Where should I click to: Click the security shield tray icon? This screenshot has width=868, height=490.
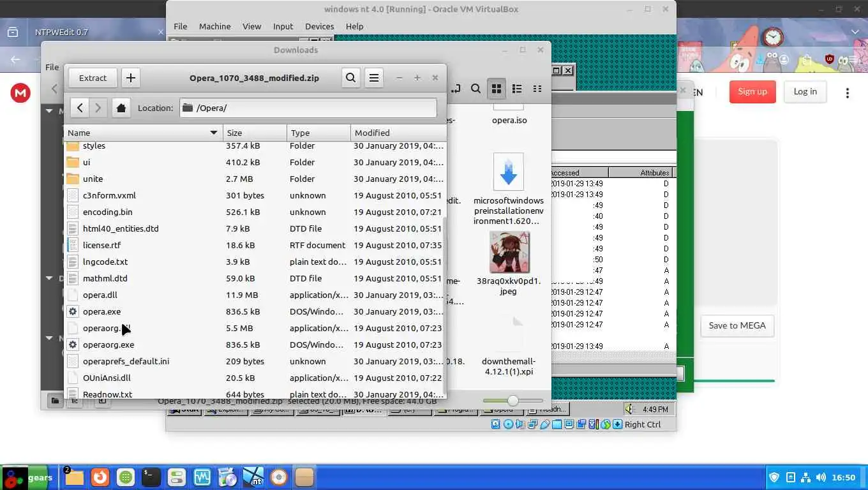tap(774, 477)
